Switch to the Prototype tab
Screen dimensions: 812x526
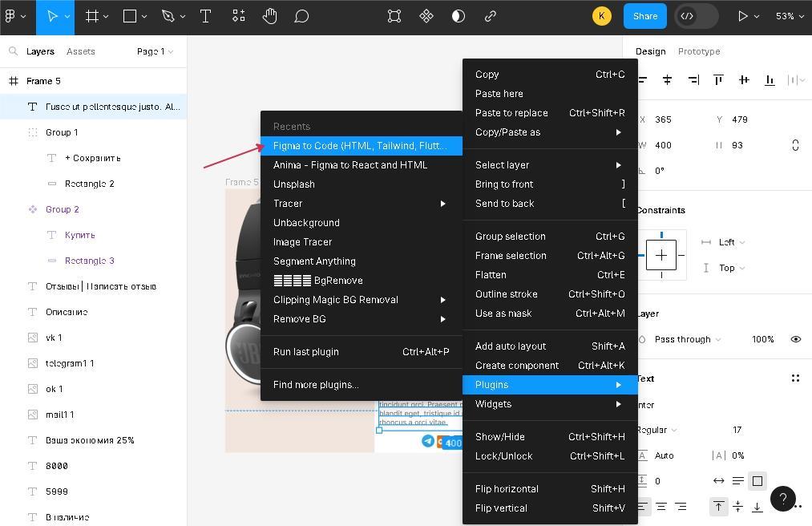point(699,51)
